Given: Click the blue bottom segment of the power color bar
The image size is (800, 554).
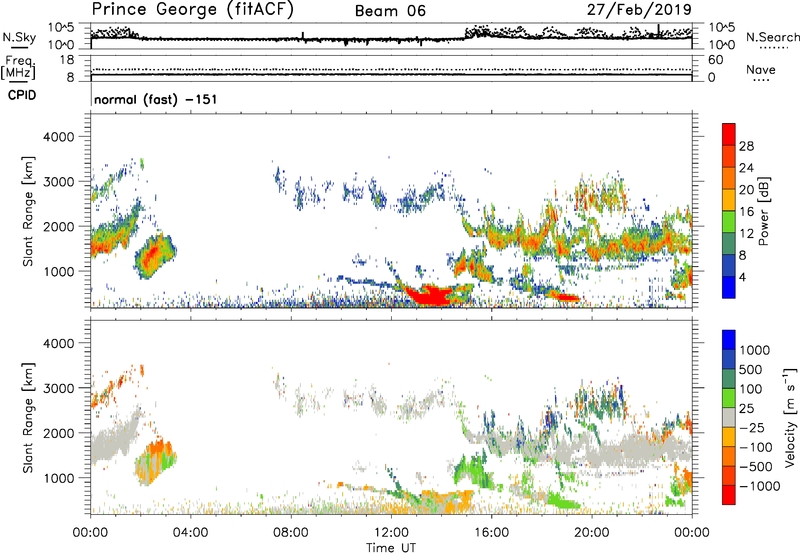Looking at the screenshot, I should pyautogui.click(x=729, y=287).
